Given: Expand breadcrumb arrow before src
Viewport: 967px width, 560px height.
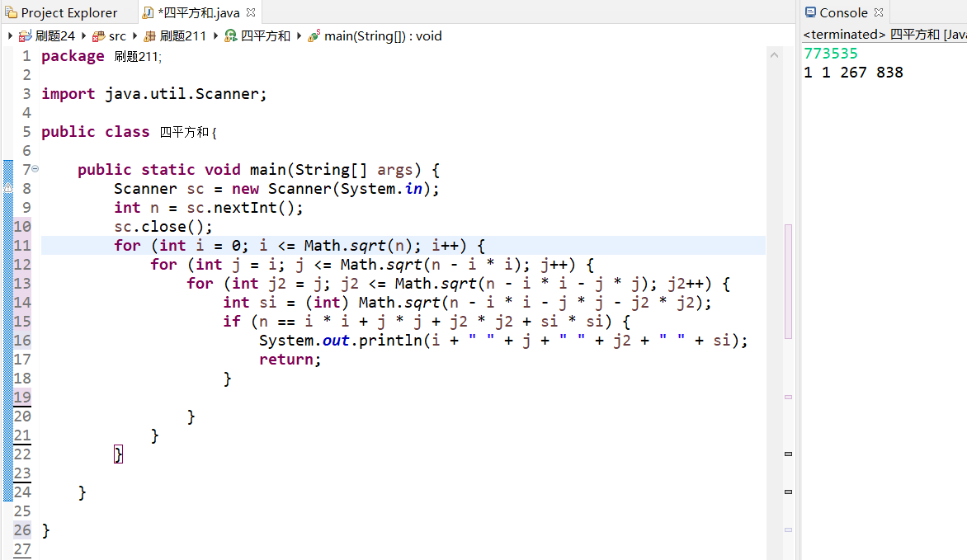Looking at the screenshot, I should pyautogui.click(x=84, y=36).
